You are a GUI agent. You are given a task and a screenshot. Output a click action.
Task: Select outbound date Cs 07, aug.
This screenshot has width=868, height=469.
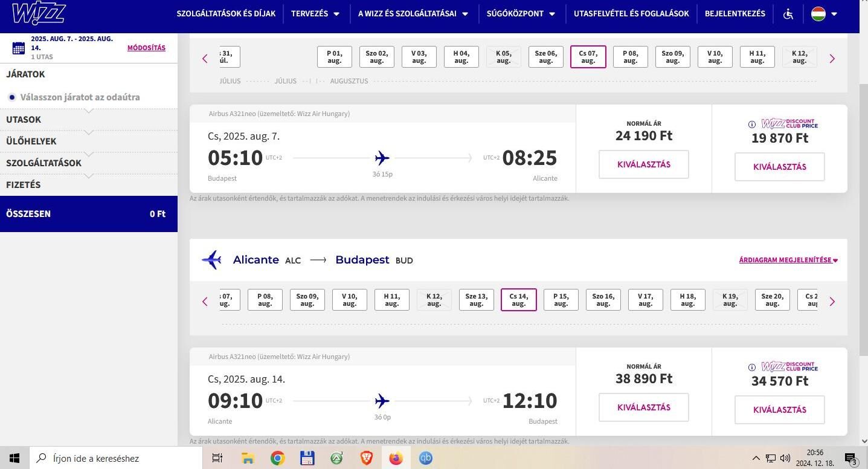pyautogui.click(x=588, y=57)
